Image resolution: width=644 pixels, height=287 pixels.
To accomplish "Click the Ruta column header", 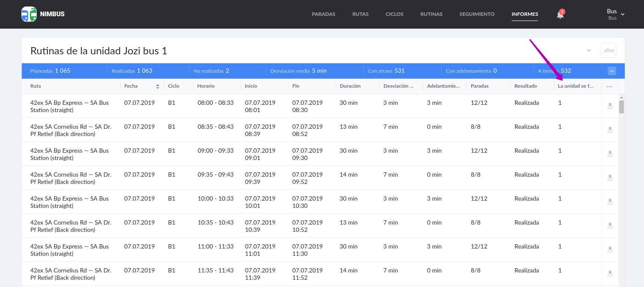I will [36, 86].
